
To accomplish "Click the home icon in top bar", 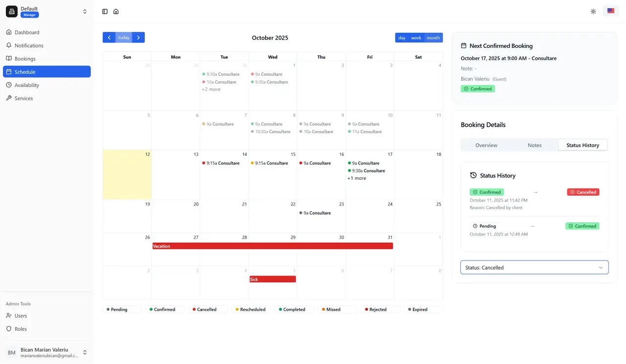I will [116, 11].
